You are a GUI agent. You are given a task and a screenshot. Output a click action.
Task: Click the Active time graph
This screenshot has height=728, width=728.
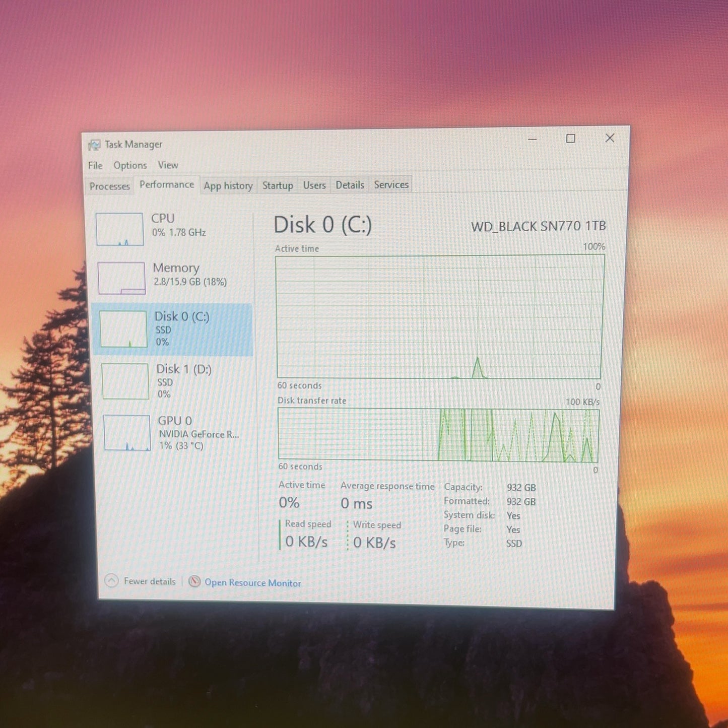[x=439, y=316]
